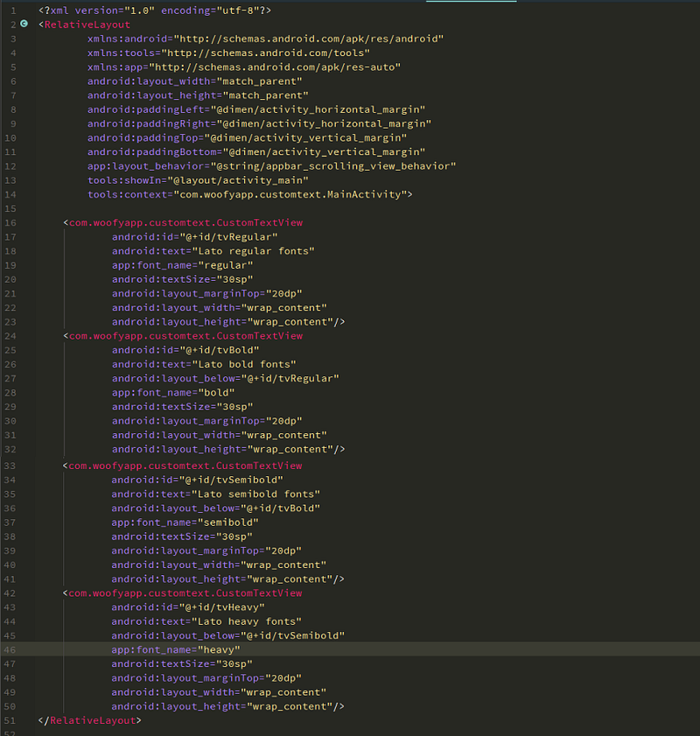
Task: Click layout_below "@+id/tvSemibold" on line 45
Action: pyautogui.click(x=228, y=635)
